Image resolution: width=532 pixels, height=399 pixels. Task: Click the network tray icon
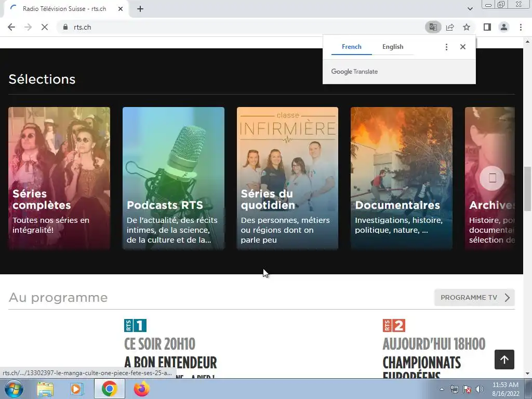454,389
